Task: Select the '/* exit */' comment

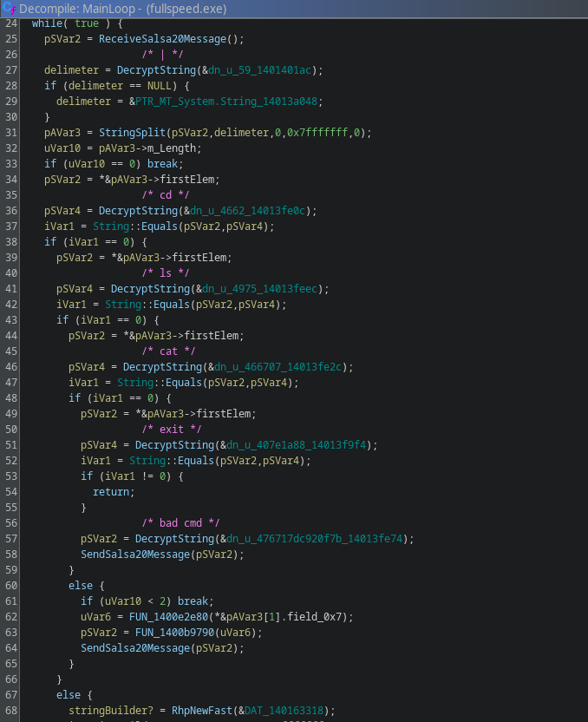Action: (x=172, y=430)
